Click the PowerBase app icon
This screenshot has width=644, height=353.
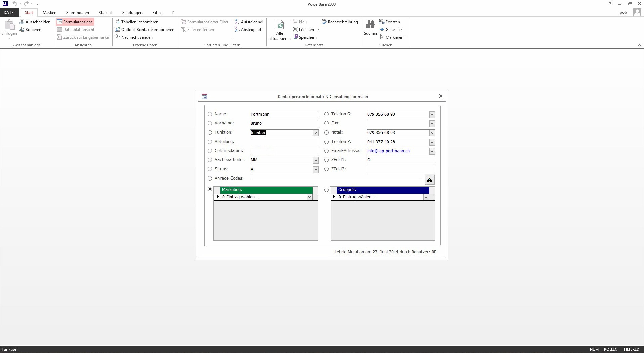(5, 4)
